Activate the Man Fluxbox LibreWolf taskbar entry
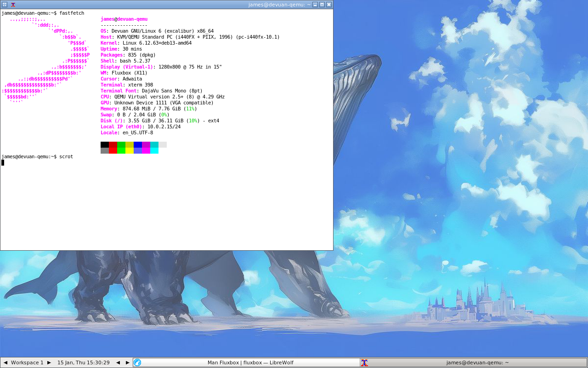 (x=246, y=362)
